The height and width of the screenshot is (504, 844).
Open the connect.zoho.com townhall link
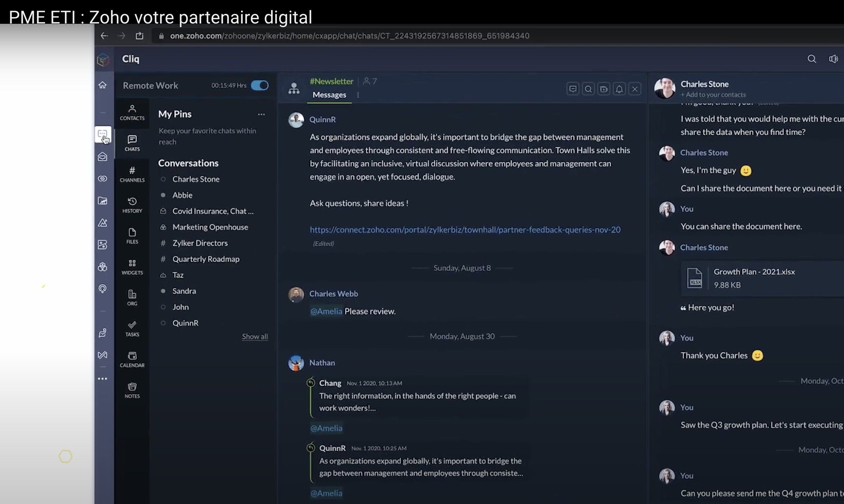point(465,230)
